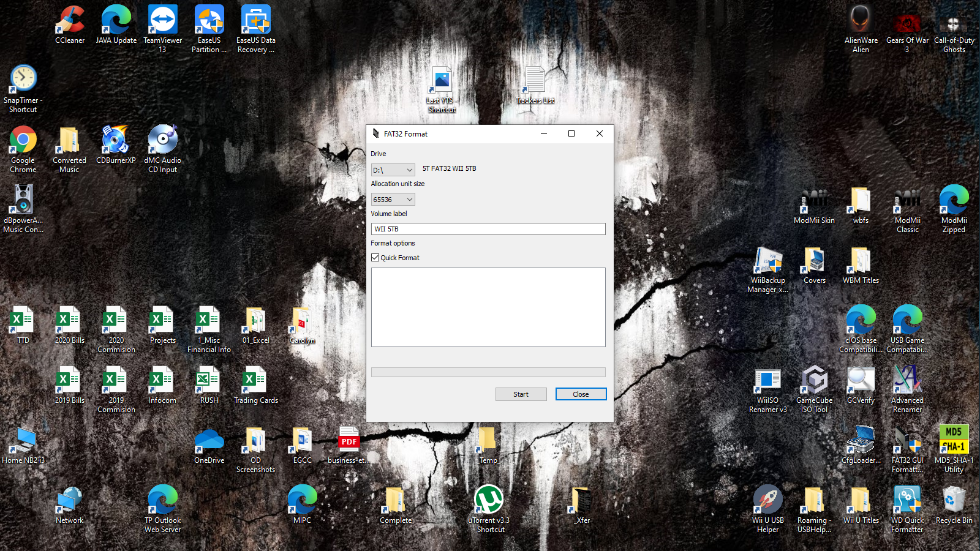The height and width of the screenshot is (551, 980).
Task: Open the USB Game Compatibility shortcut
Action: point(908,320)
